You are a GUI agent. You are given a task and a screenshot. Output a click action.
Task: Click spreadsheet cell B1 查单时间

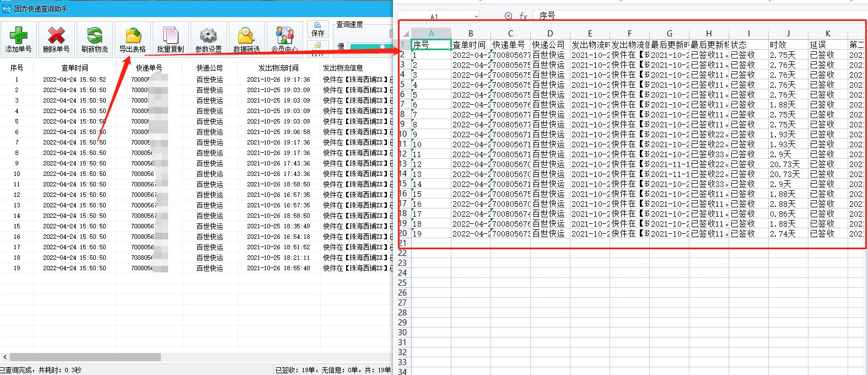pos(471,45)
